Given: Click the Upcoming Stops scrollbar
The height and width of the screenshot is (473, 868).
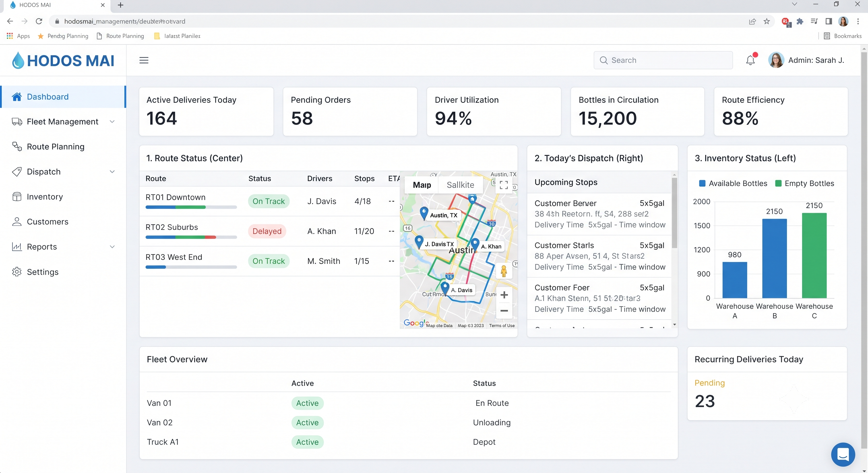Looking at the screenshot, I should coord(674,213).
